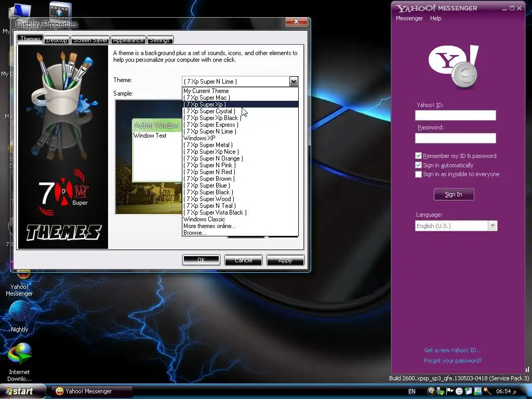The image size is (532, 399).
Task: Click the Yahoo! Messenger taskbar button
Action: (91, 391)
